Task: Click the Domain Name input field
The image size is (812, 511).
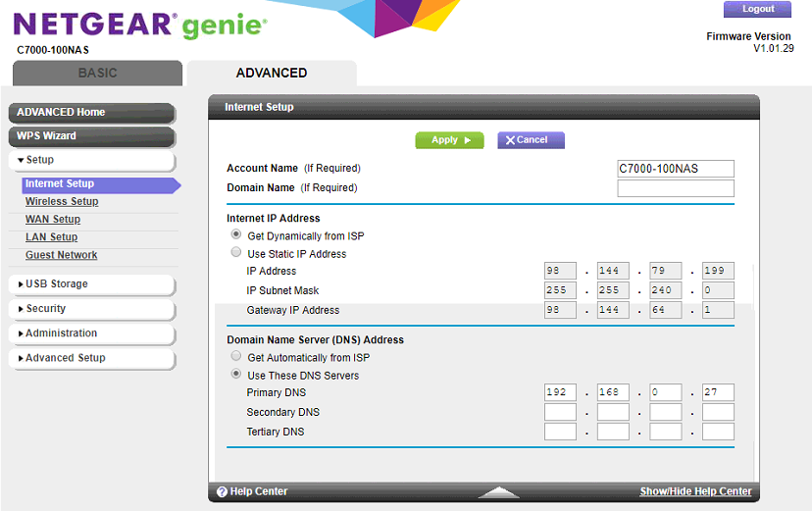Action: point(675,187)
